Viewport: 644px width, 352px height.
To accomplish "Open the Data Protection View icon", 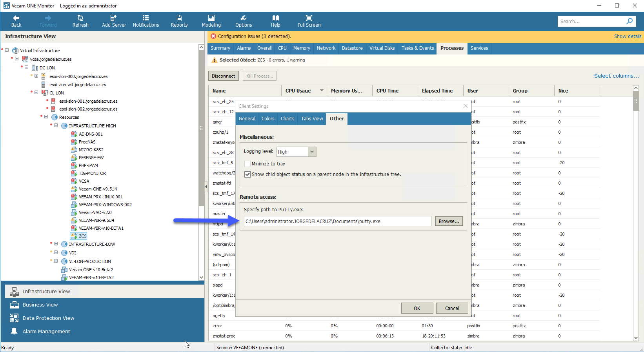I will pos(14,318).
